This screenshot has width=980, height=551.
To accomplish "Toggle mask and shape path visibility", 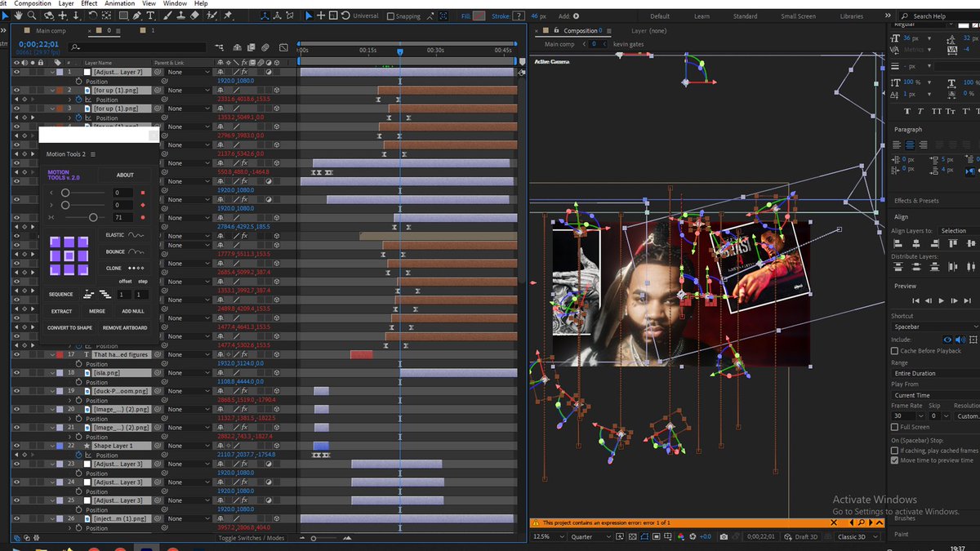I will point(644,536).
